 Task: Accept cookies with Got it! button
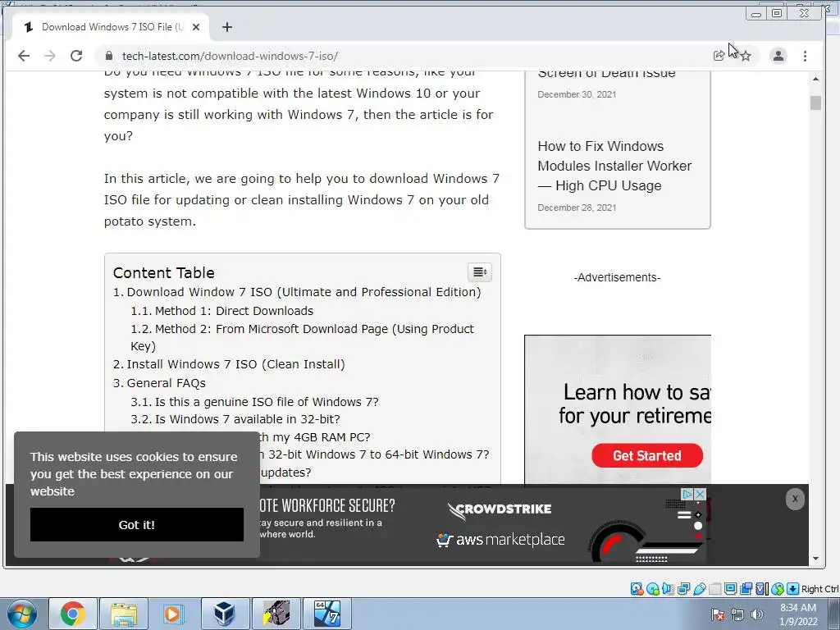[x=137, y=524]
